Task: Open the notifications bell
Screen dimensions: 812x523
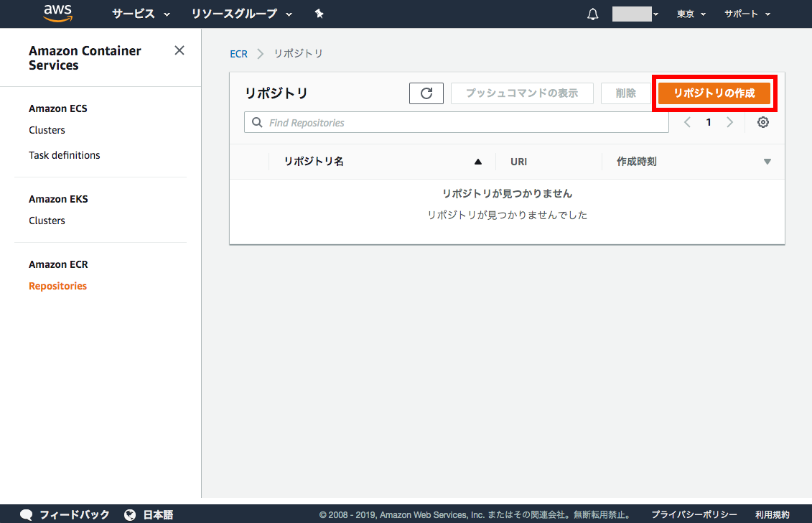Action: click(x=593, y=14)
